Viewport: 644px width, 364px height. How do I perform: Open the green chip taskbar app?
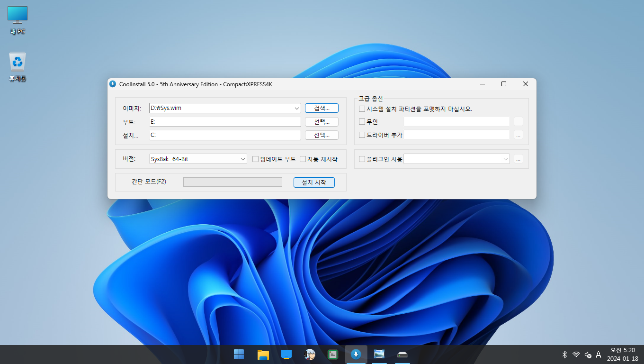(333, 354)
